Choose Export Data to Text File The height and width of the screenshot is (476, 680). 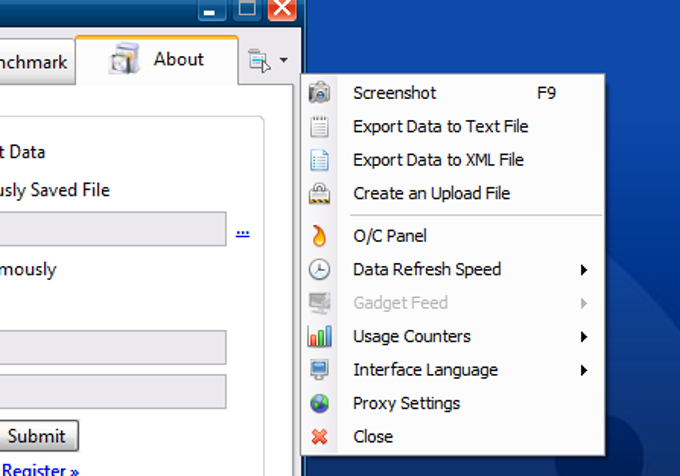(x=453, y=127)
